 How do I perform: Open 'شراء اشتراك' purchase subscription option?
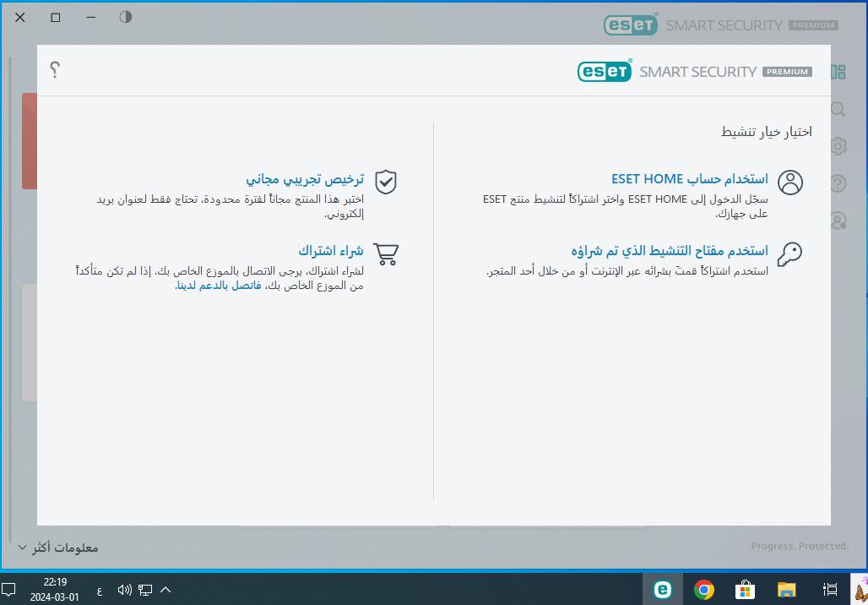pos(331,251)
